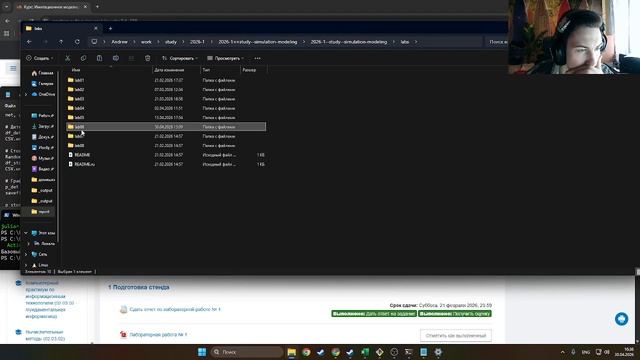Open the Создать (New) dropdown in Explorer
Viewport: 640px width, 360px height.
coord(40,58)
